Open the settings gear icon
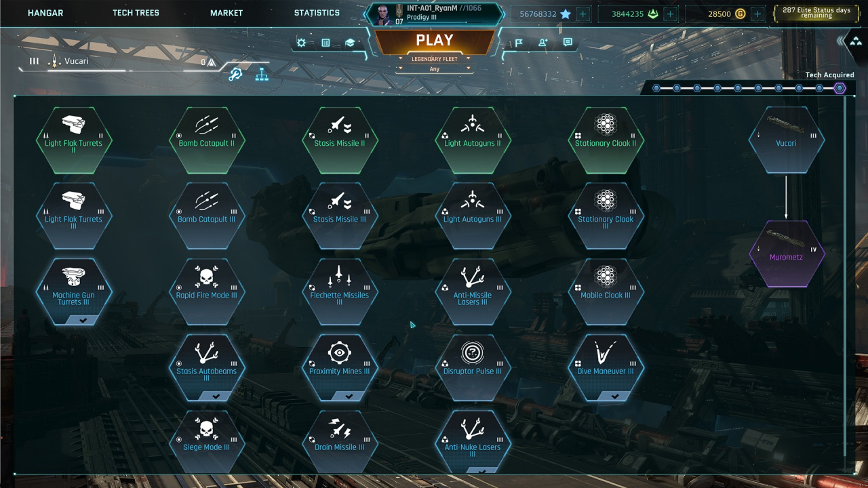Screen dimensions: 868x488 click(x=302, y=43)
